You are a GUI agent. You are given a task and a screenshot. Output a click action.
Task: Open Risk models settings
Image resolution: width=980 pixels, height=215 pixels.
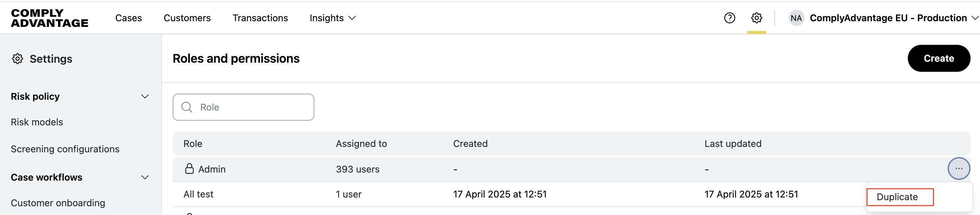[x=37, y=122]
